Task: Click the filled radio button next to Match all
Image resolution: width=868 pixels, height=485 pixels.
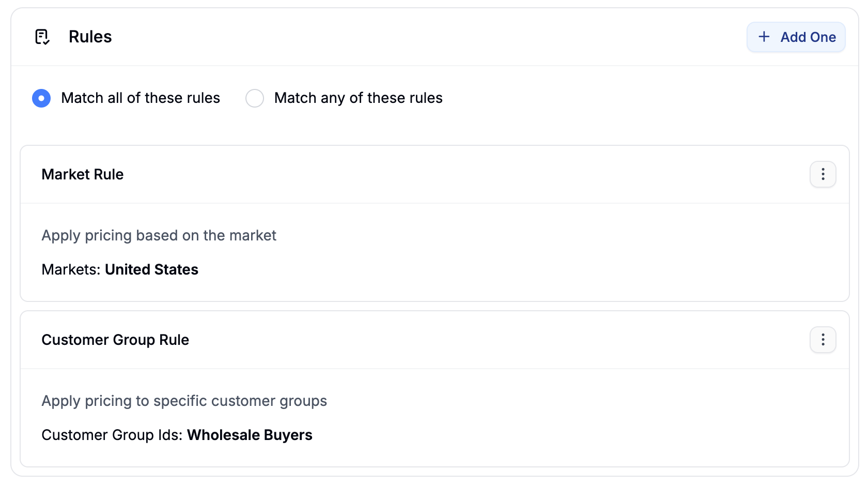Action: click(x=41, y=98)
